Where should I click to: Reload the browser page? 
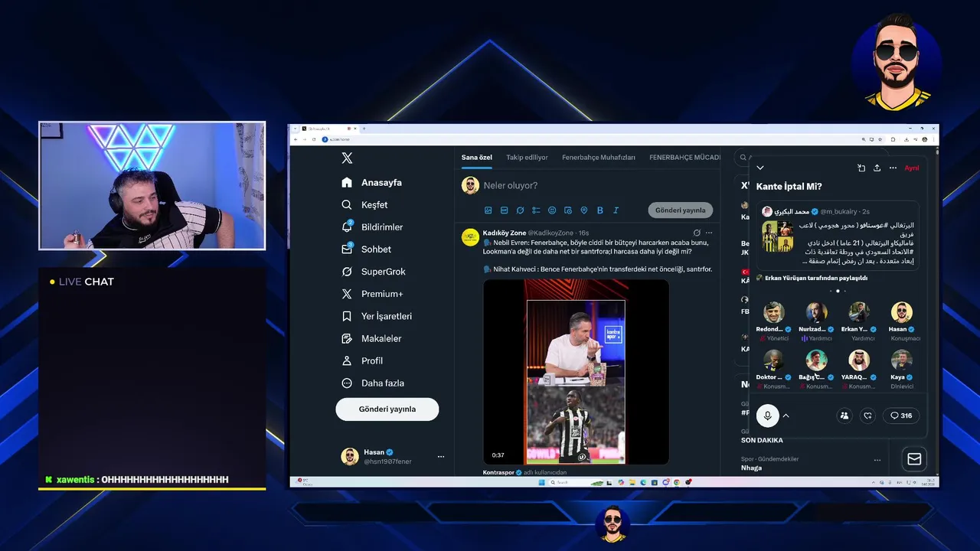(x=313, y=139)
